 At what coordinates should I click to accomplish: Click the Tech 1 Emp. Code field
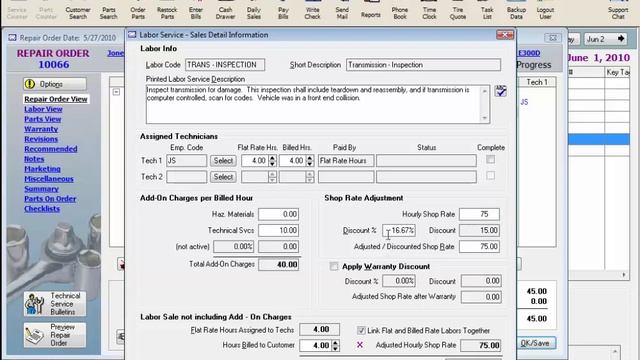(187, 160)
